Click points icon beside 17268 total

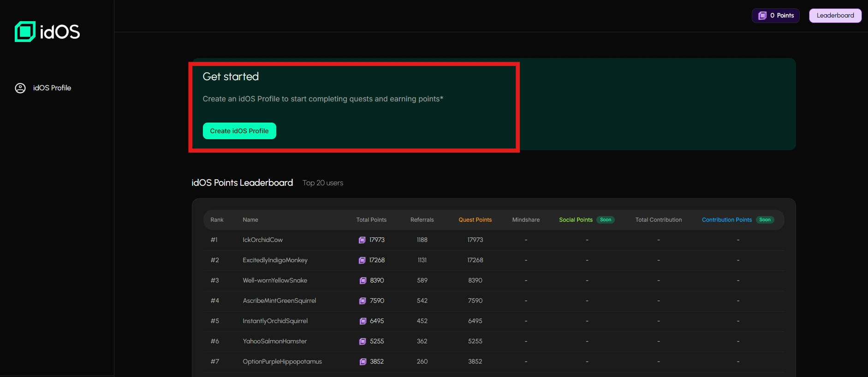(x=362, y=260)
